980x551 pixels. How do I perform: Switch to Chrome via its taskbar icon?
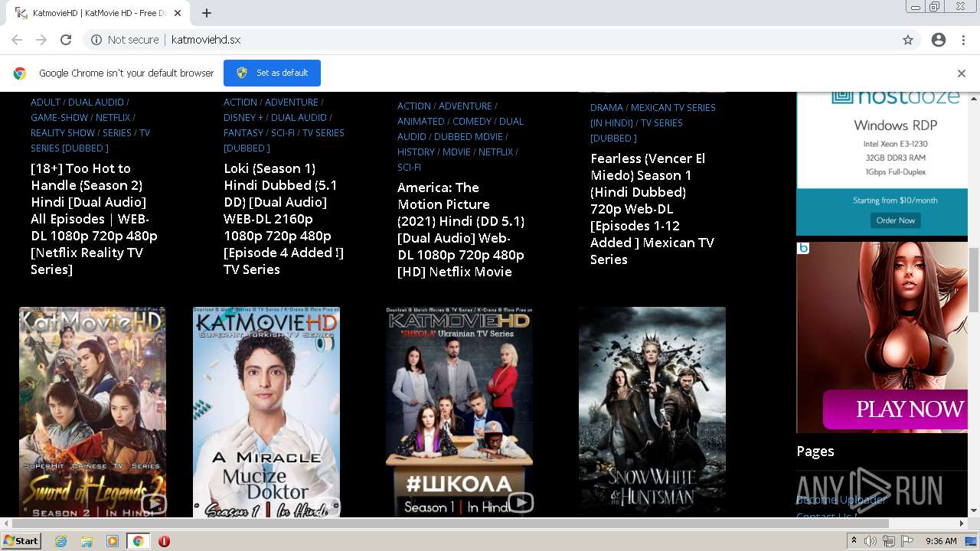tap(139, 541)
